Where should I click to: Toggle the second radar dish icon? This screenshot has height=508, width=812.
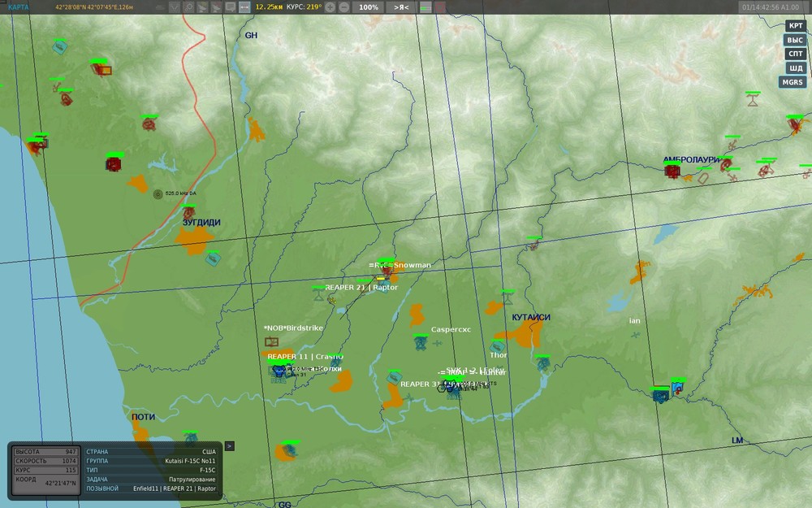click(x=217, y=7)
